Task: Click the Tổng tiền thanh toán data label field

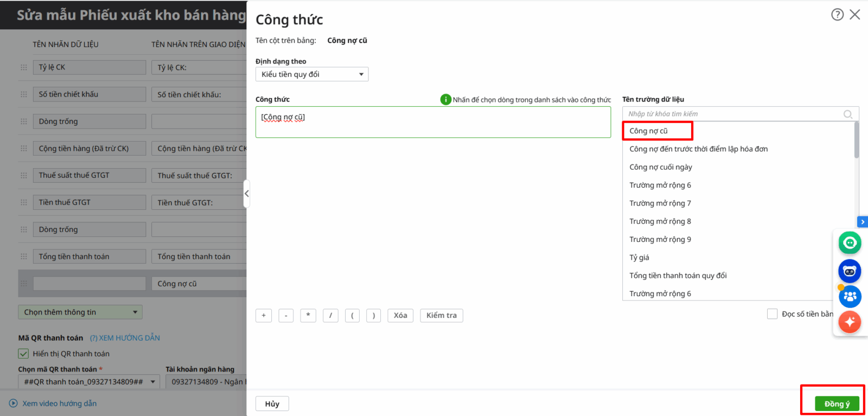Action: coord(90,257)
